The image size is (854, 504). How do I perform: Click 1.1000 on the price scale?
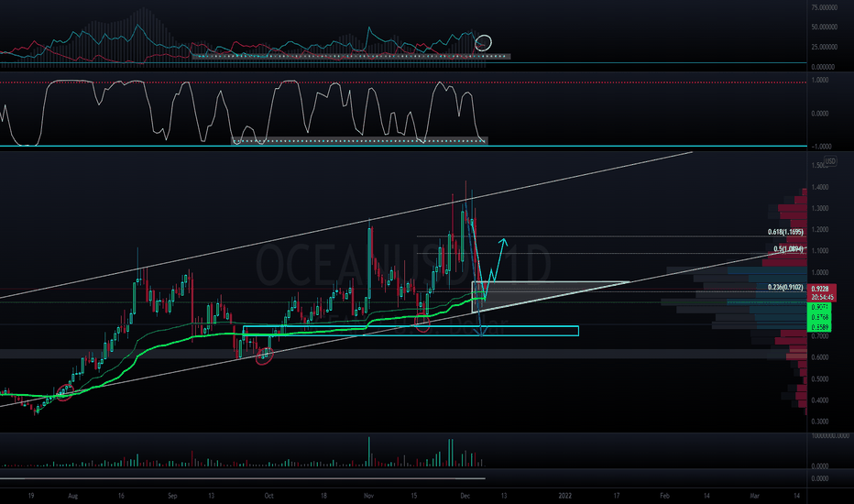pos(820,251)
